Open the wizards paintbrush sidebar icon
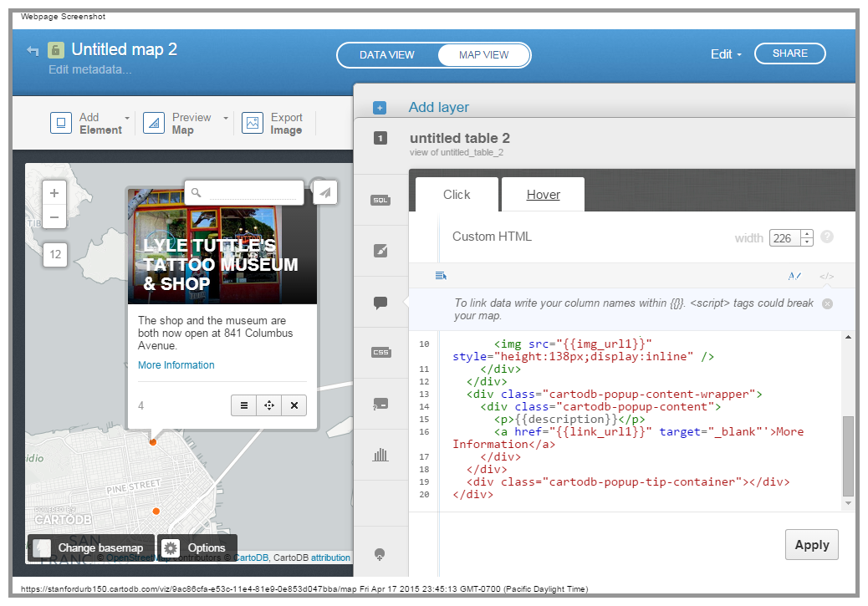The image size is (868, 606). click(x=380, y=251)
